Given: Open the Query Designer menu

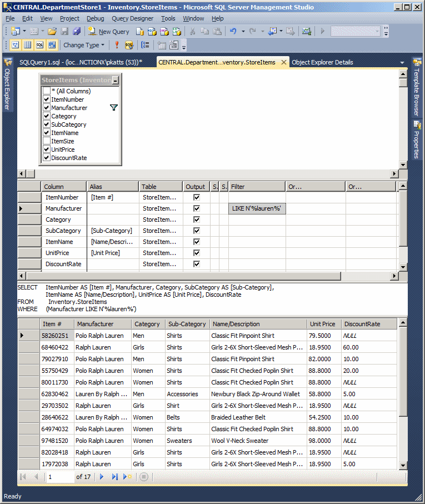Looking at the screenshot, I should (x=132, y=19).
